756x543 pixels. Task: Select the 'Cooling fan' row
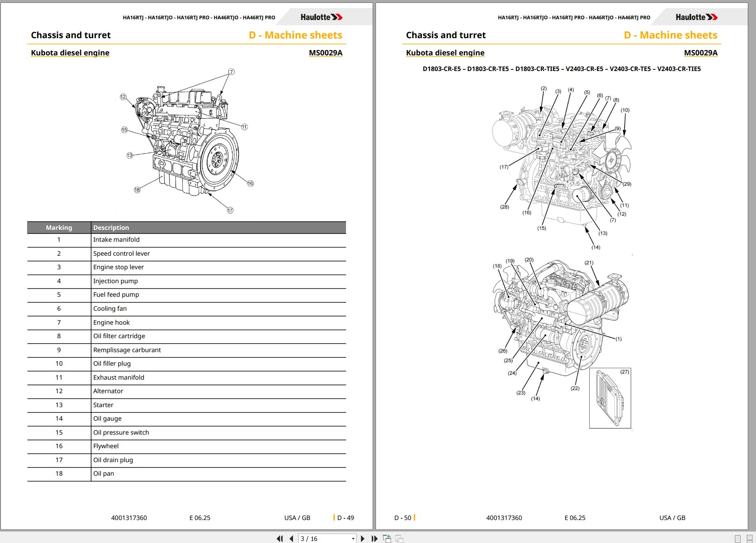click(x=187, y=309)
